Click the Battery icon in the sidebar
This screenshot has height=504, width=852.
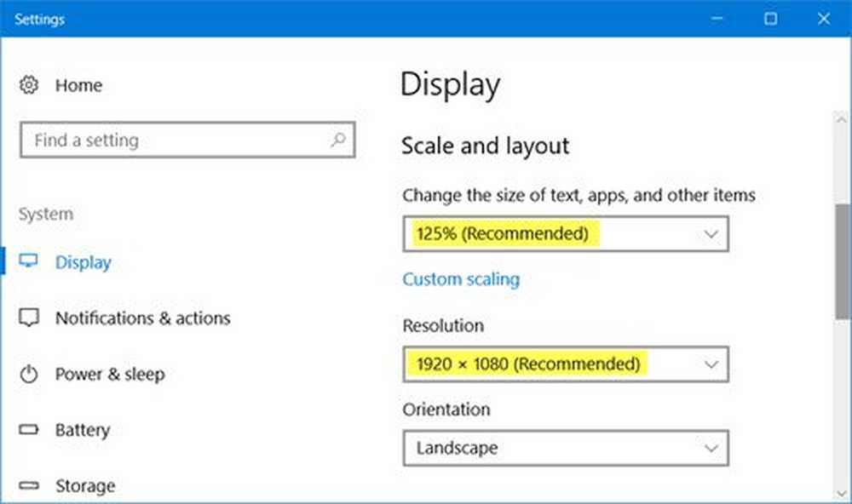click(29, 431)
